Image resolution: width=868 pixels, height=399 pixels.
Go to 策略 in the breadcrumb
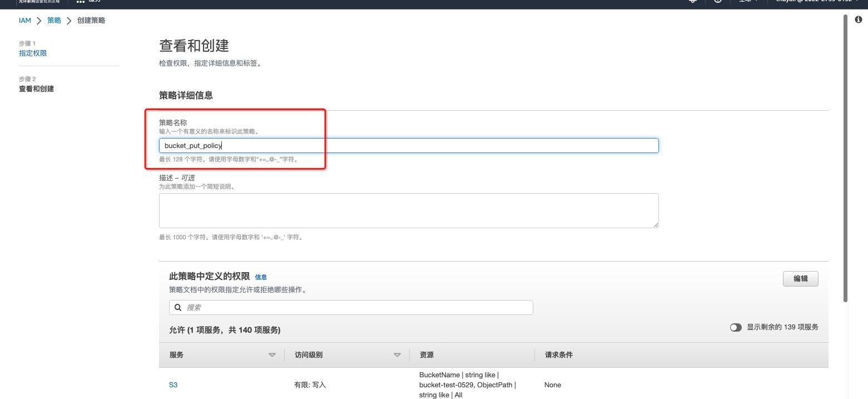[54, 21]
